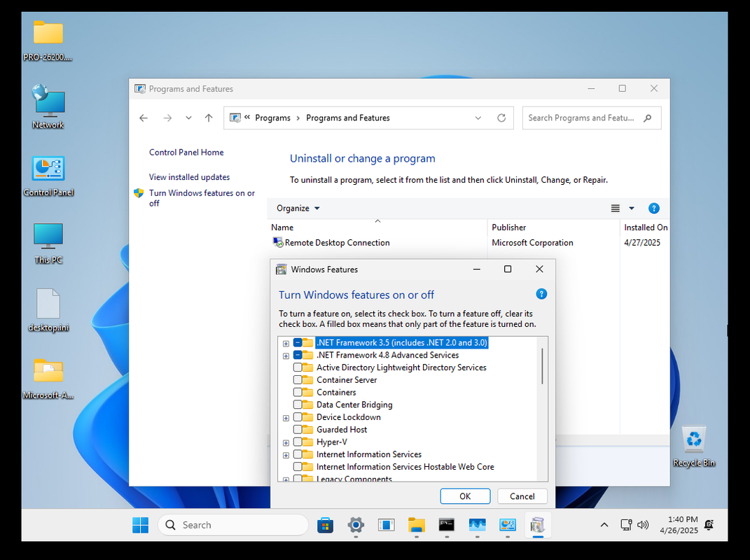Open help in the Windows Features dialog
This screenshot has height=560, width=750.
point(541,294)
